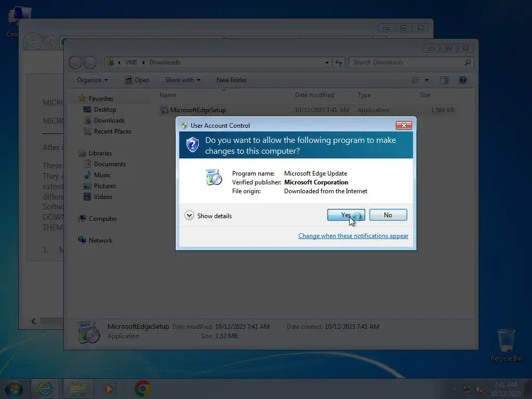Open the Share with dropdown
Image resolution: width=532 pixels, height=399 pixels.
[182, 80]
